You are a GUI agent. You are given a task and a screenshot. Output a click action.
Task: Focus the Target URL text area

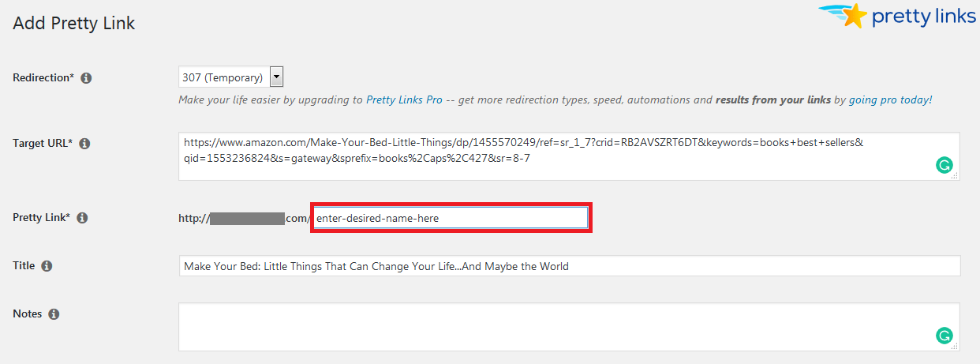[x=569, y=156]
